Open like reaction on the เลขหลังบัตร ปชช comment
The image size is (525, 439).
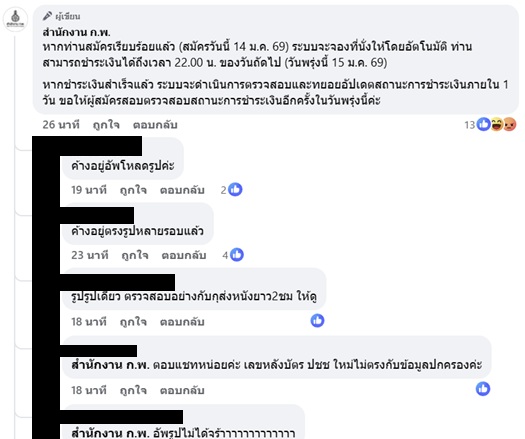tap(483, 389)
